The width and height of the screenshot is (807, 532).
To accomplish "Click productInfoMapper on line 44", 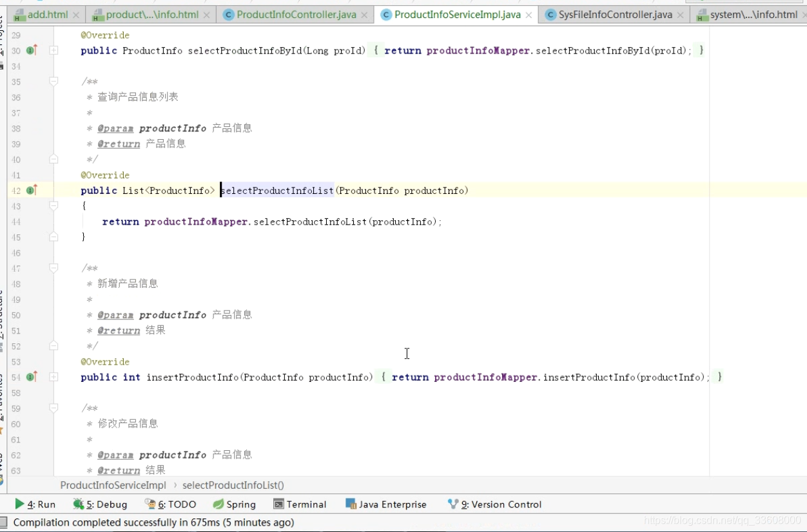I will 196,222.
